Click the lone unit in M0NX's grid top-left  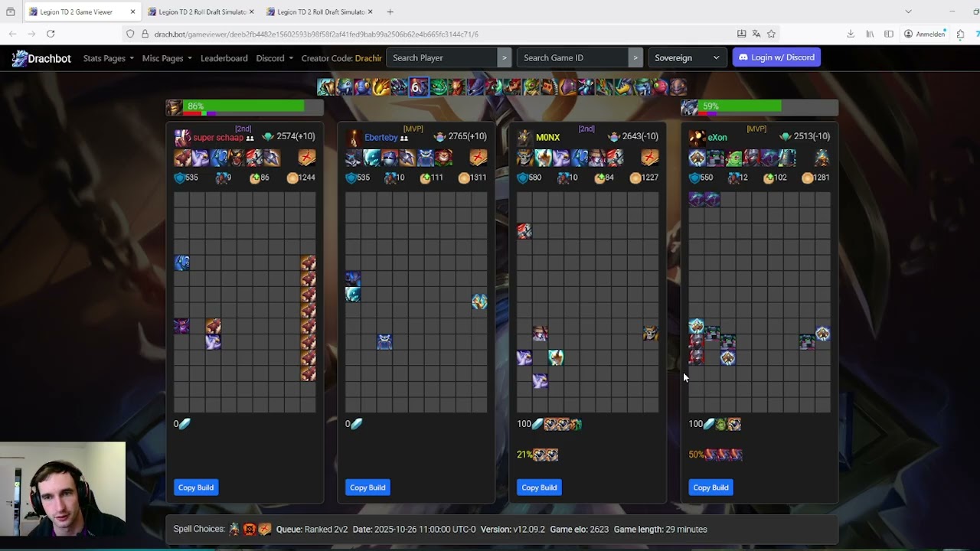(524, 230)
